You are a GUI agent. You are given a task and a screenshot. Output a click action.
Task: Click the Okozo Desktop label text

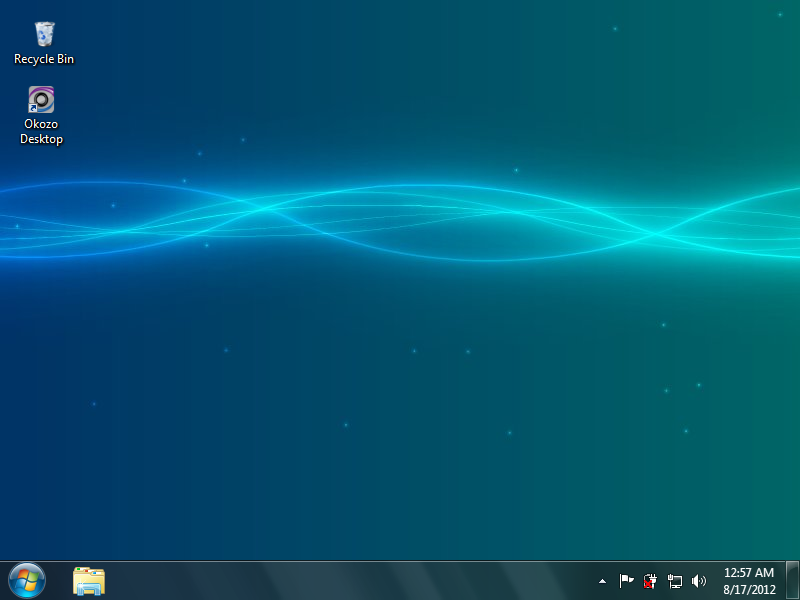[41, 132]
